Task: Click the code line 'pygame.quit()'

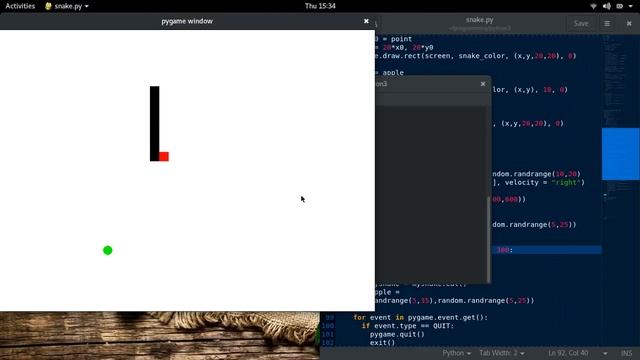Action: click(x=397, y=334)
